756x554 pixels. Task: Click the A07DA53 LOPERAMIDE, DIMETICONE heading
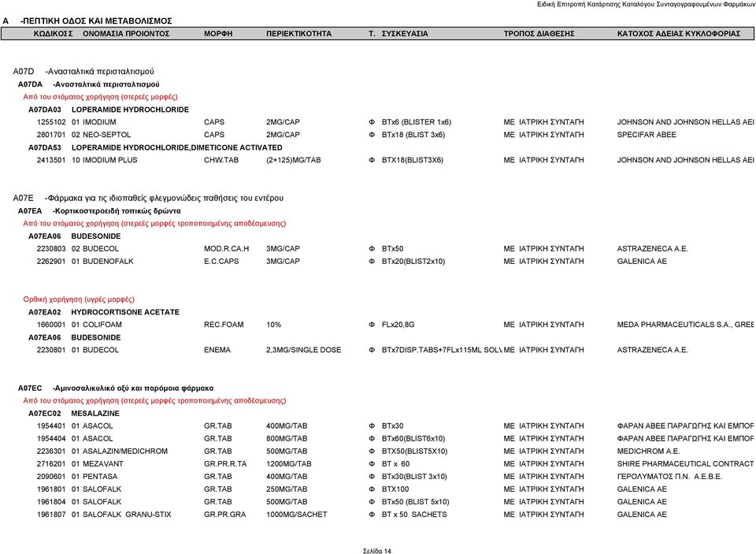[x=155, y=147]
